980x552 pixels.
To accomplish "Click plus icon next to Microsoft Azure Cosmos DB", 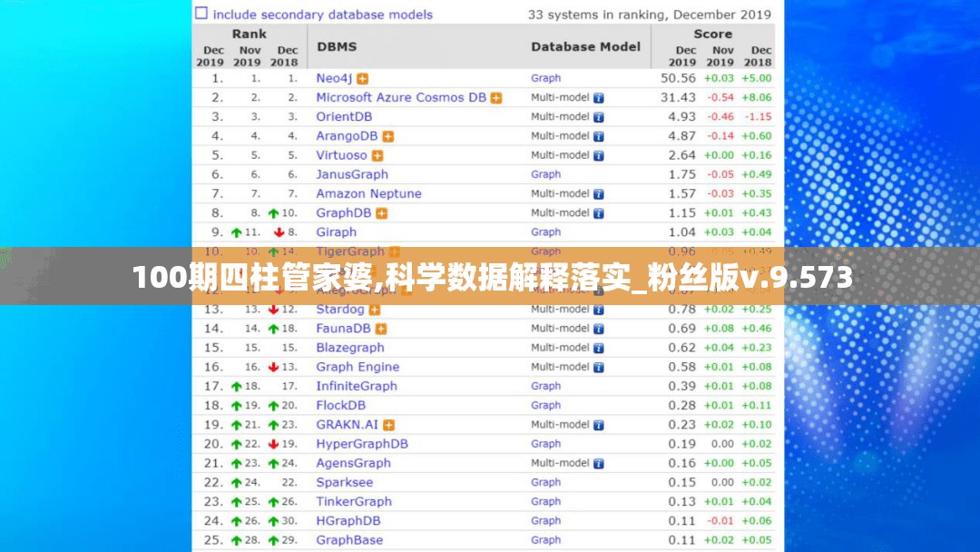I will (496, 98).
